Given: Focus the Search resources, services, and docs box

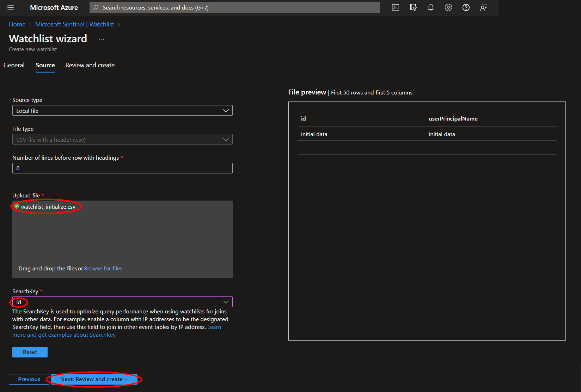Looking at the screenshot, I should tap(235, 7).
